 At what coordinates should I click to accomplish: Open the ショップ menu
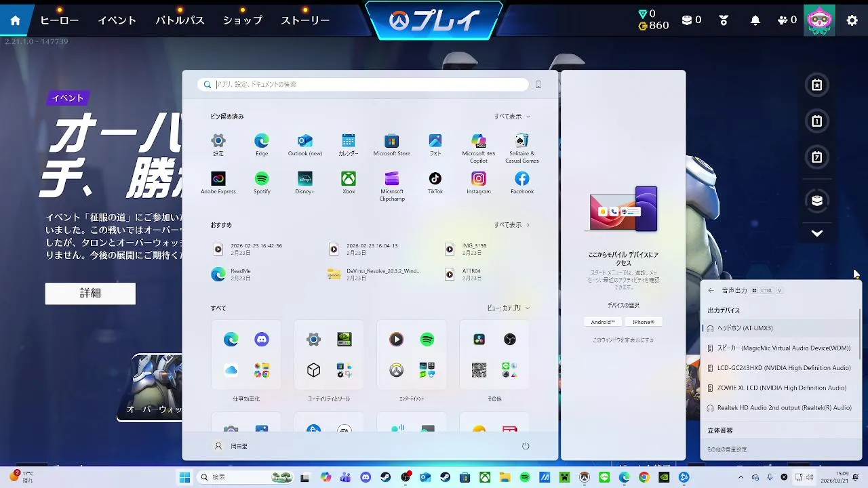pos(243,20)
